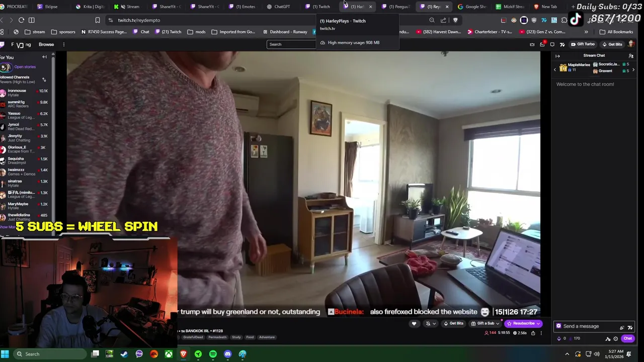The width and height of the screenshot is (644, 362).
Task: Open thewildlatina channel in sidebar
Action: click(x=24, y=217)
